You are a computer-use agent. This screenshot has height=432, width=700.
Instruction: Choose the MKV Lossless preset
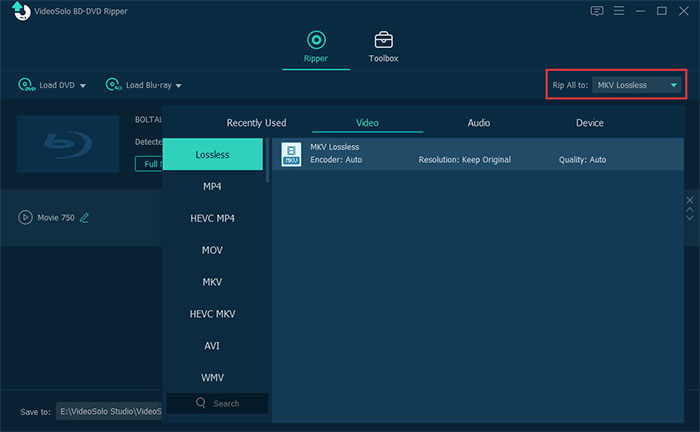tap(478, 154)
